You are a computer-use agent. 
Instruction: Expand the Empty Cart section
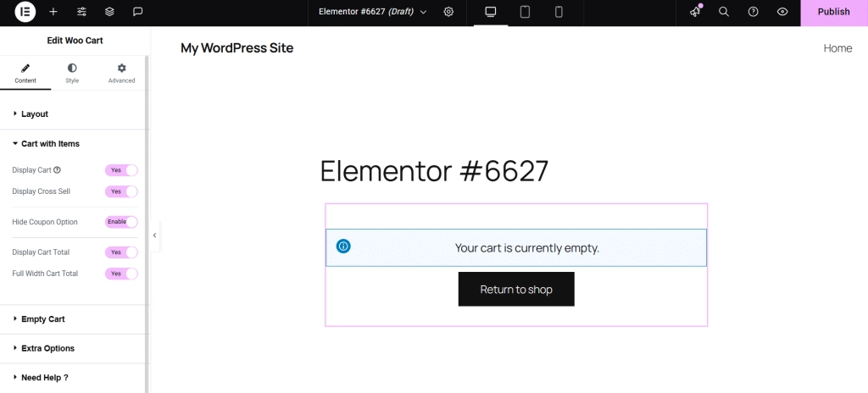42,319
